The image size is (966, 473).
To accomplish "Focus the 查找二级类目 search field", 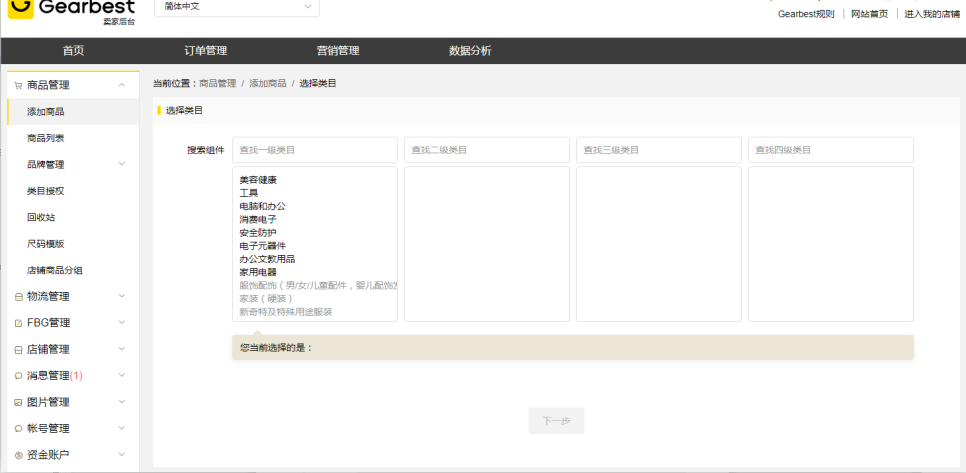I will click(x=487, y=150).
